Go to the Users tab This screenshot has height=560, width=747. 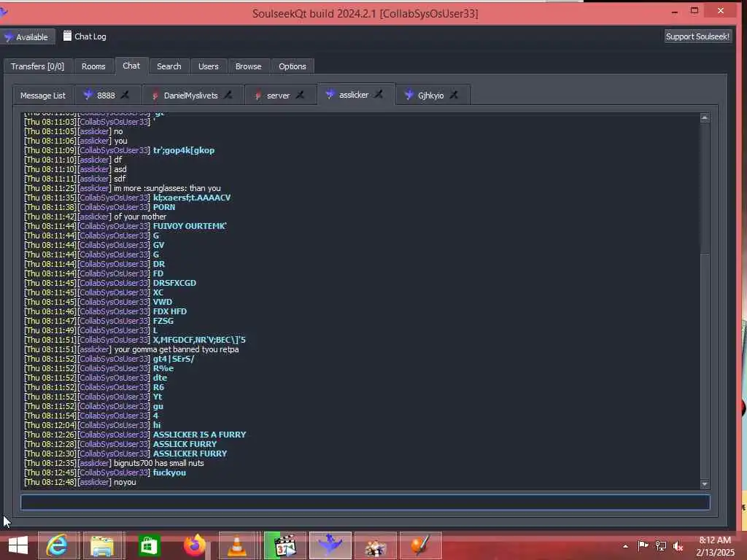[x=208, y=66]
